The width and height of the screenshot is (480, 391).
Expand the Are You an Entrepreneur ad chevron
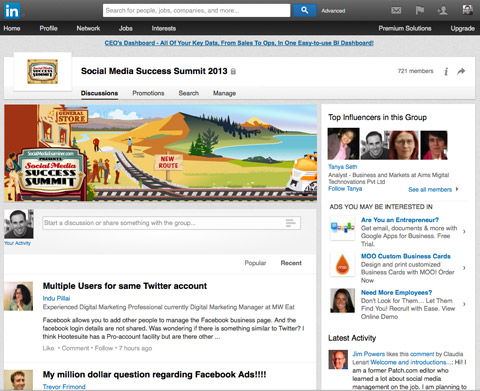click(x=464, y=231)
